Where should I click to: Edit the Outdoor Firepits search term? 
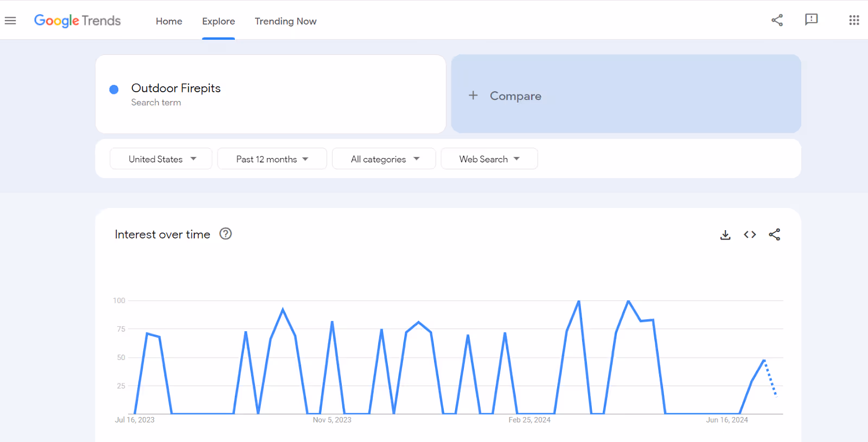176,88
